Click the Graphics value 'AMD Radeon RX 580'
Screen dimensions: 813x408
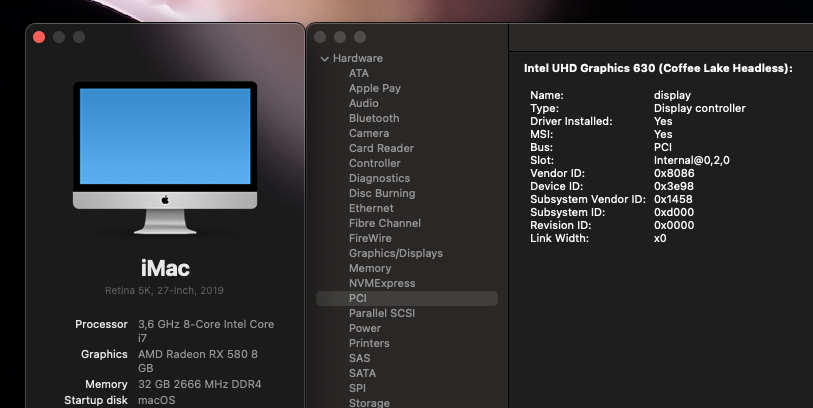tap(198, 361)
